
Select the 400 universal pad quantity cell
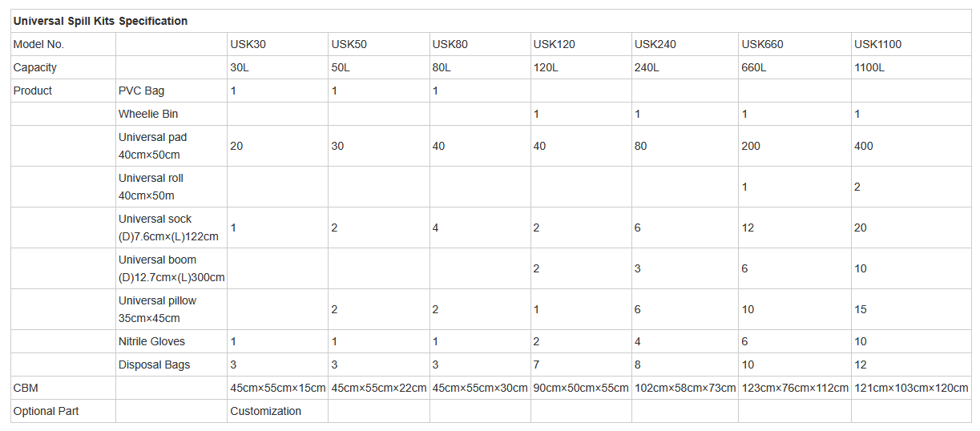[864, 146]
